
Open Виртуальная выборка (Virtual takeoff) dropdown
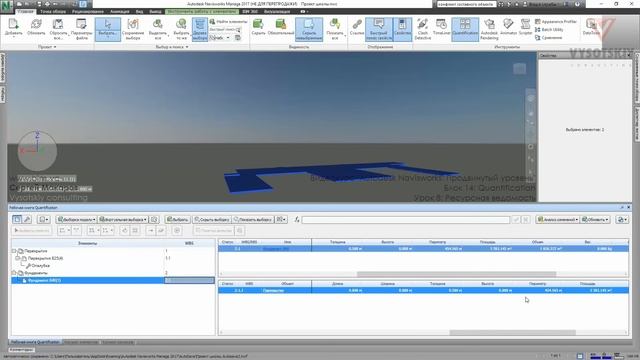(x=122, y=220)
